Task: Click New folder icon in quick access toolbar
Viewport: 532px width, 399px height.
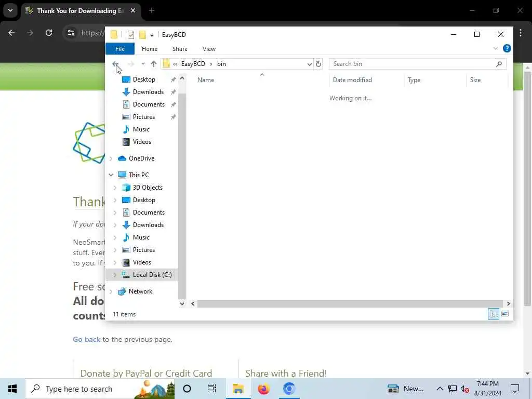Action: tap(142, 35)
